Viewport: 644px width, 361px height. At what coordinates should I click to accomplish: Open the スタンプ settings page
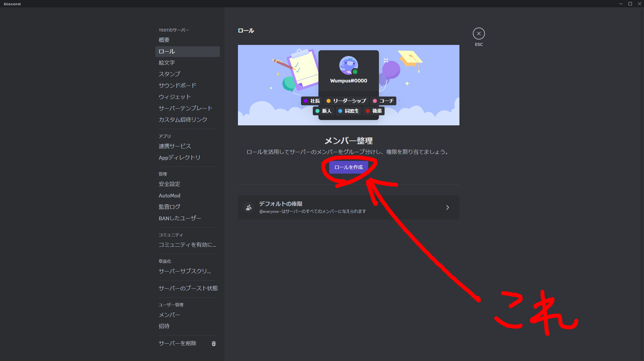(x=168, y=74)
